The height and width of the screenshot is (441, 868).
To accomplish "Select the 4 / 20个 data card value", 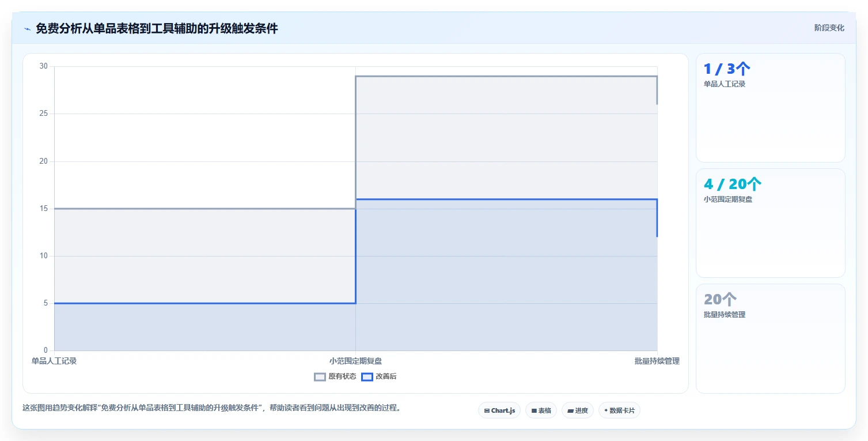I will pyautogui.click(x=733, y=184).
